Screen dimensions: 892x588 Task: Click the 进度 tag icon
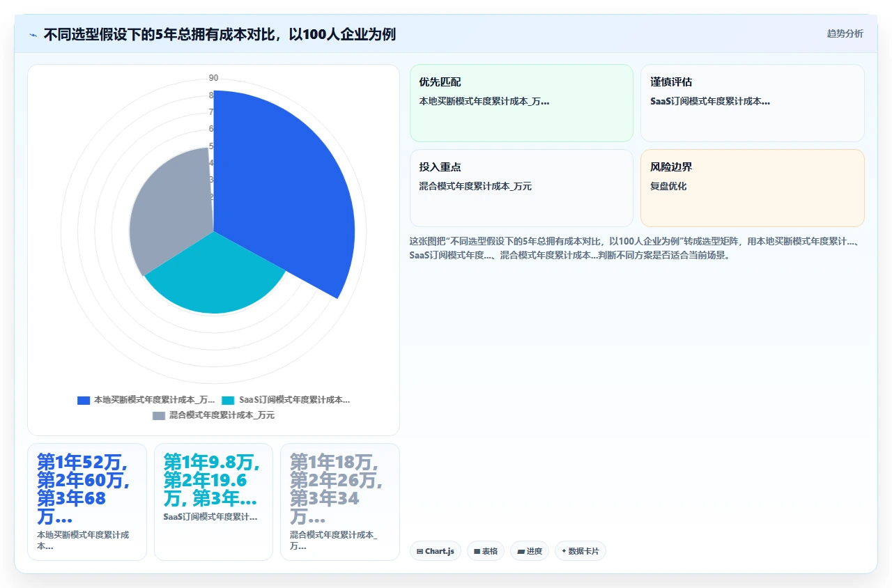(x=521, y=551)
